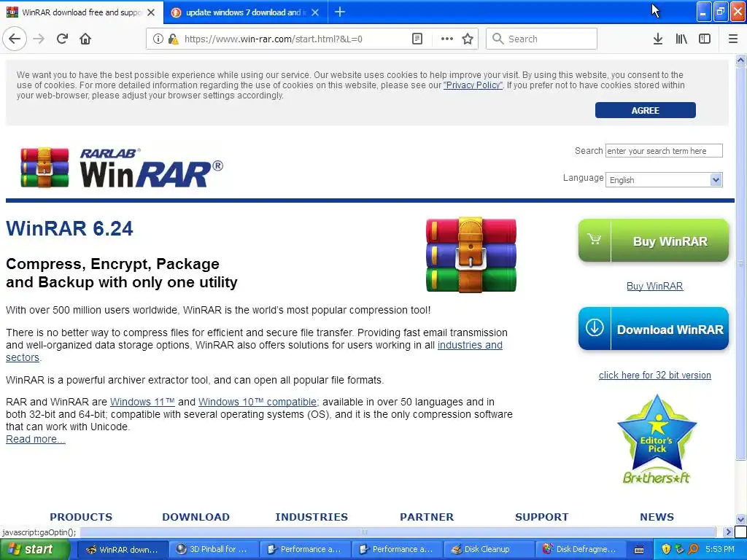The width and height of the screenshot is (747, 560).
Task: Click here for 32 bit version link
Action: coord(654,376)
